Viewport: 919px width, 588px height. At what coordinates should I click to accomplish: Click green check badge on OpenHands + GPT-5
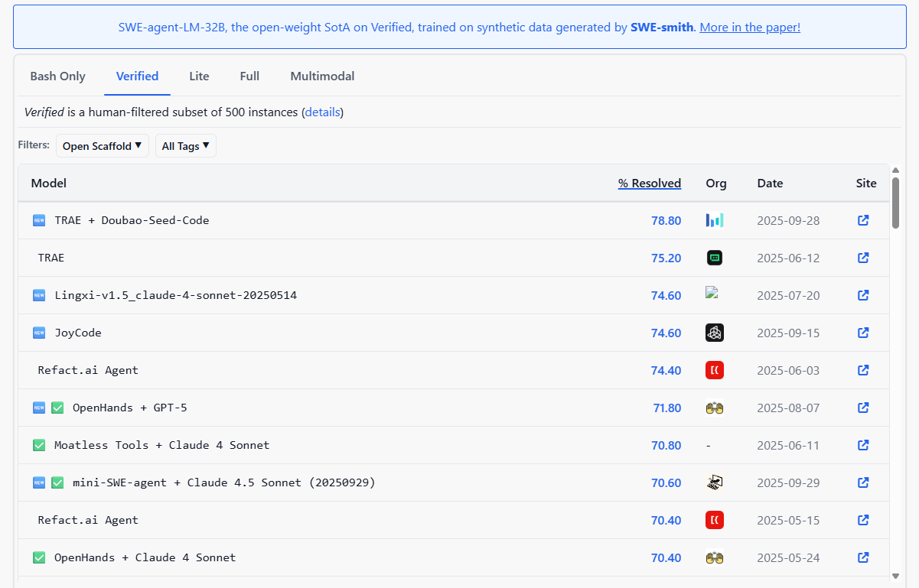pyautogui.click(x=57, y=408)
